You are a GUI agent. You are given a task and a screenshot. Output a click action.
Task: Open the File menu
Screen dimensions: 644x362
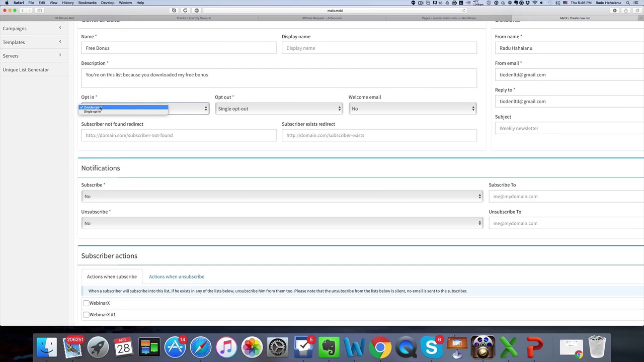pos(31,3)
